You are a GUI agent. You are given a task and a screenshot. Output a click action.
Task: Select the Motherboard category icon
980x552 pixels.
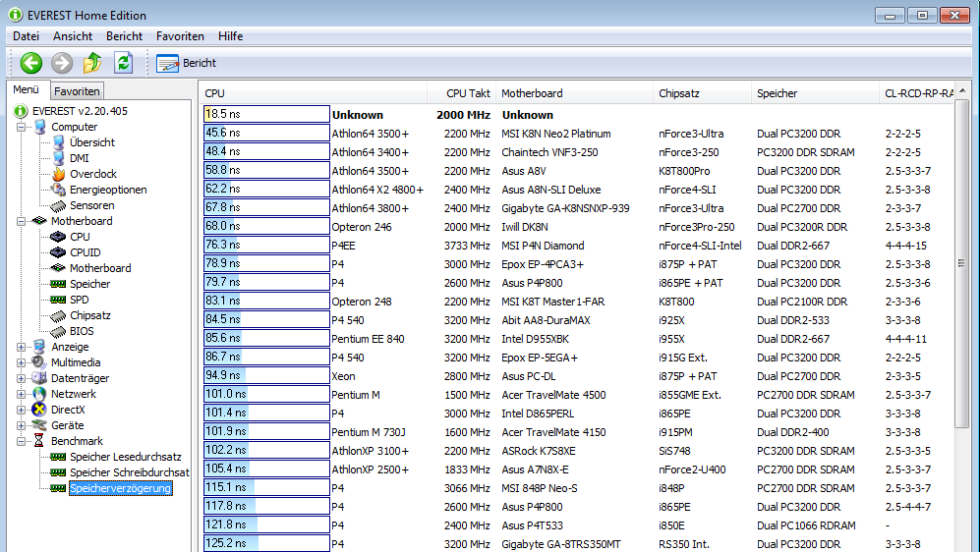click(x=39, y=221)
